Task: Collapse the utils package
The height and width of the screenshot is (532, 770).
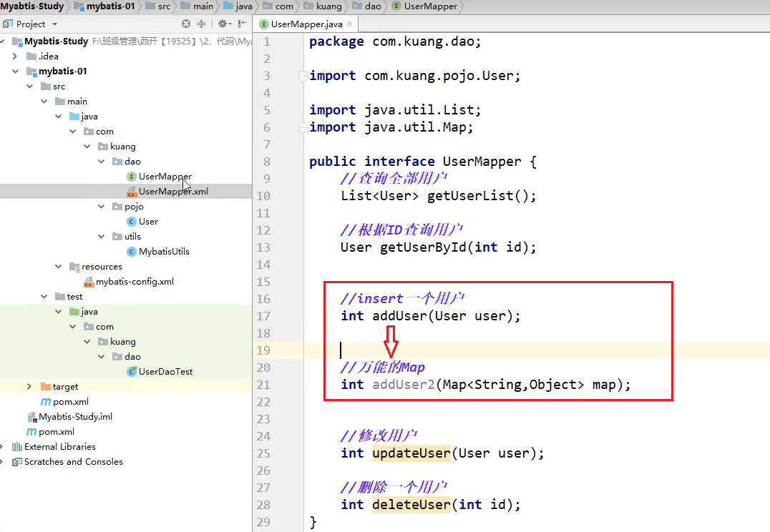Action: [x=101, y=237]
